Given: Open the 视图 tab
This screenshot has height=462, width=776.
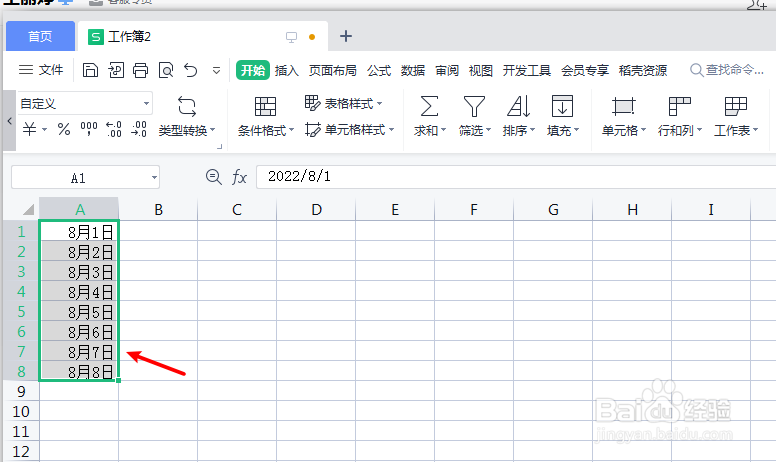Looking at the screenshot, I should pos(481,70).
